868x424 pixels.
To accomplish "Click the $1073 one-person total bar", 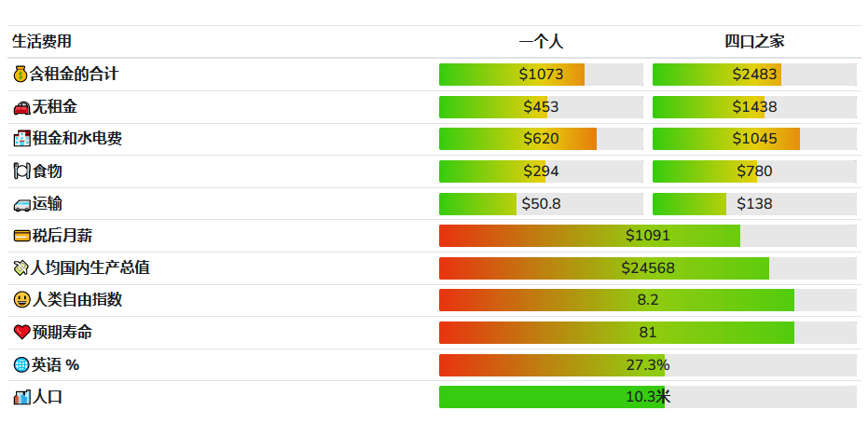I will click(x=541, y=75).
